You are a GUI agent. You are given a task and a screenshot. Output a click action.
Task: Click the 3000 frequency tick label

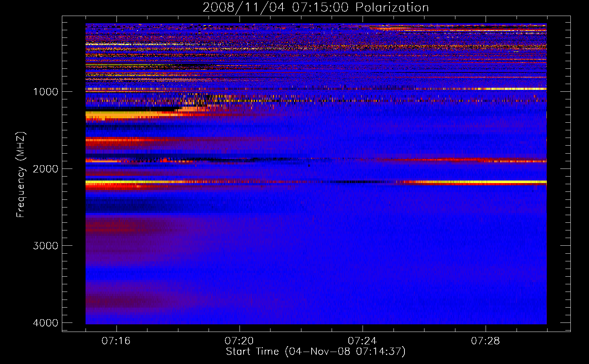(x=46, y=246)
